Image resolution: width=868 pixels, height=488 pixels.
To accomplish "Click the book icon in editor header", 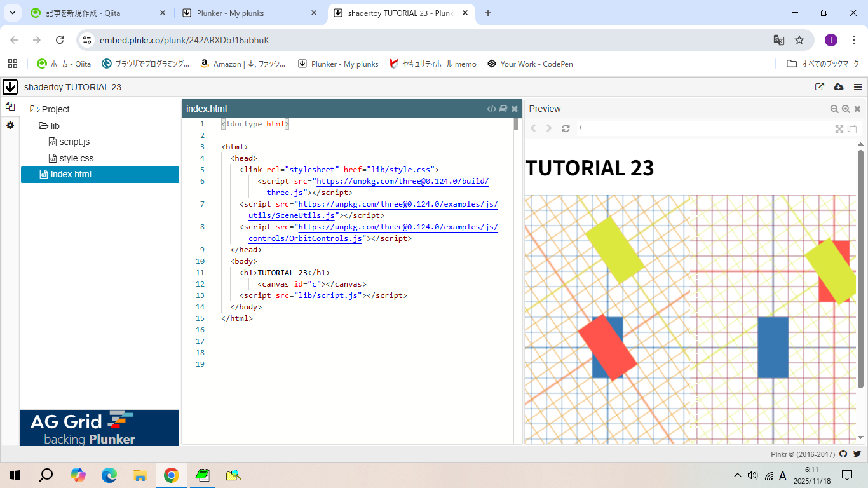I will pos(503,109).
